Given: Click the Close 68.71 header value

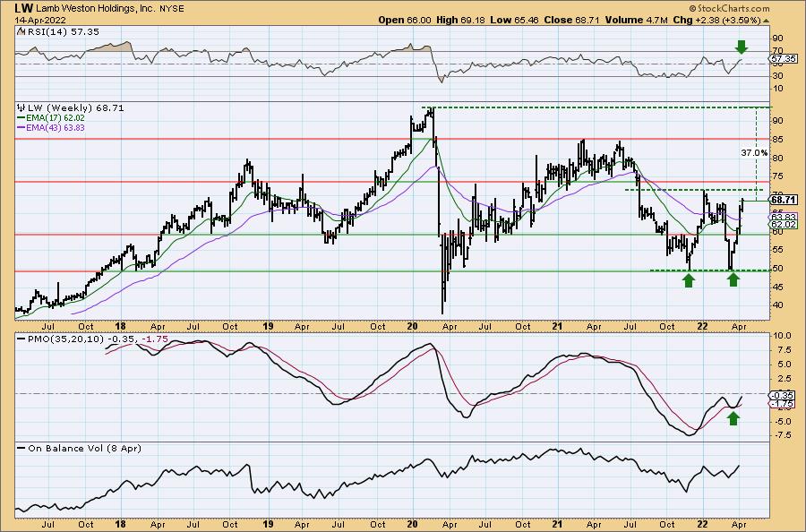Looking at the screenshot, I should 571,20.
